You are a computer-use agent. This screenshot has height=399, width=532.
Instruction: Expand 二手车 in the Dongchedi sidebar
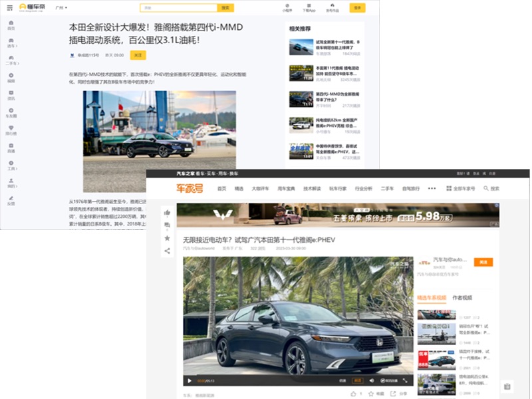12,61
